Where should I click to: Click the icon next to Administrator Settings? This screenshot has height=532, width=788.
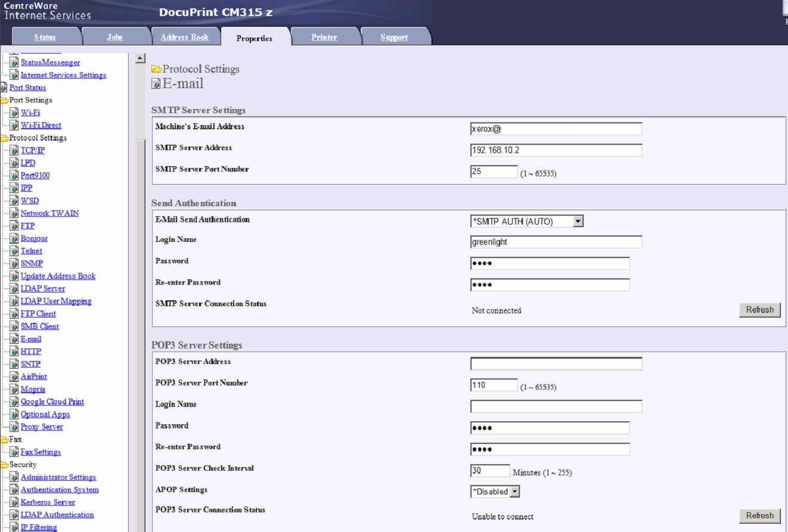15,477
